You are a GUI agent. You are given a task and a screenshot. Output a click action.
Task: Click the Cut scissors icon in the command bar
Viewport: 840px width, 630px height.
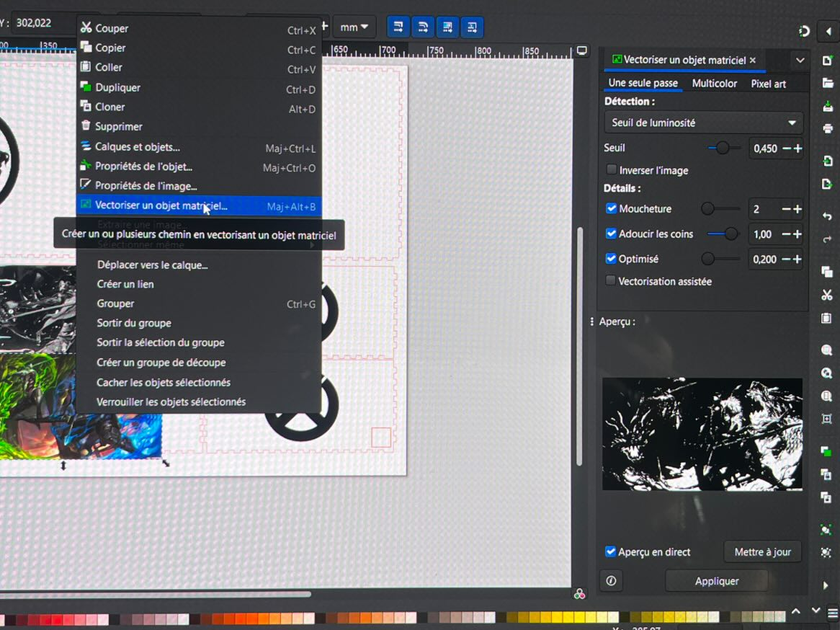827,295
